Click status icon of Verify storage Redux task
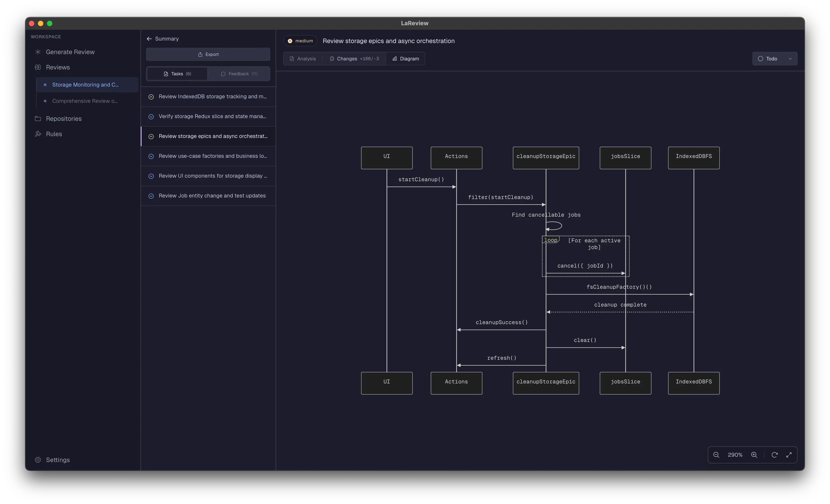Viewport: 830px width, 504px height. pyautogui.click(x=151, y=117)
